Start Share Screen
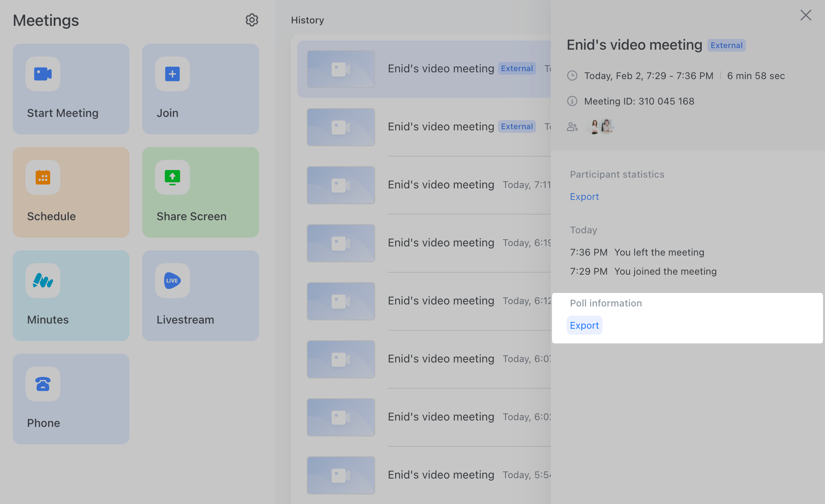The height and width of the screenshot is (504, 825). [200, 192]
